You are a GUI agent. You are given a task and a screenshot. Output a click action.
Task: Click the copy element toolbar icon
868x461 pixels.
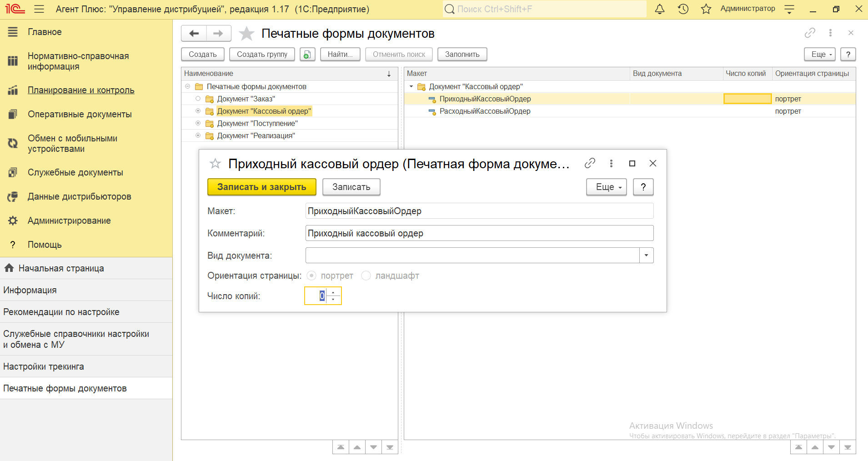tap(307, 55)
